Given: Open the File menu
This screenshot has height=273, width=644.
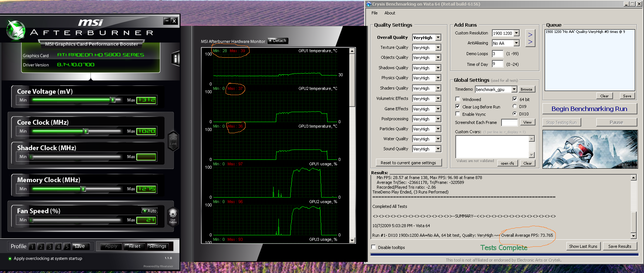Looking at the screenshot, I should 374,13.
